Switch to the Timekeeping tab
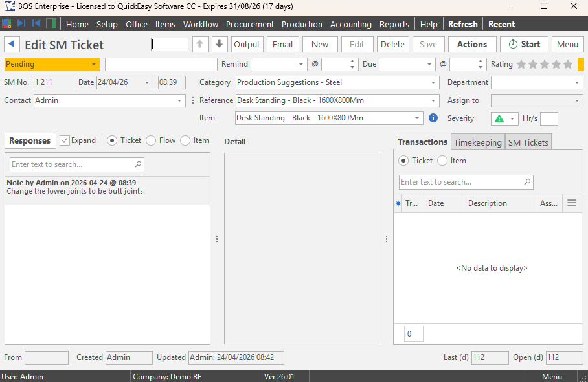This screenshot has height=382, width=588. (478, 142)
